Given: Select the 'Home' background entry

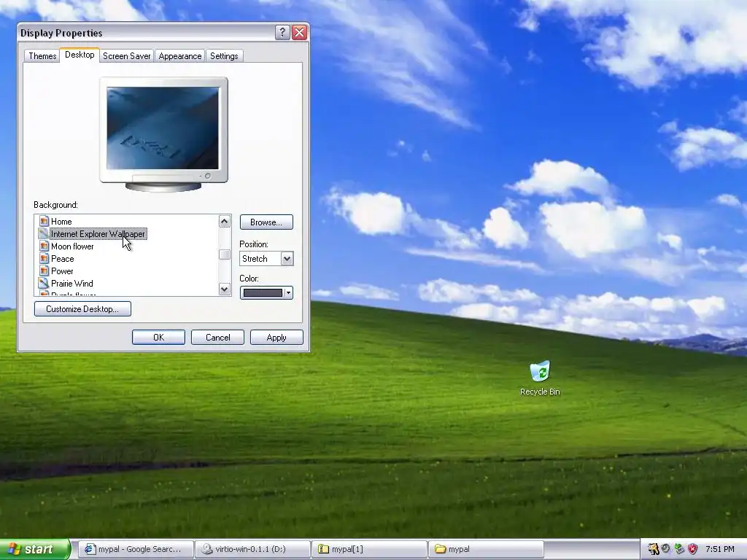Looking at the screenshot, I should tap(61, 222).
